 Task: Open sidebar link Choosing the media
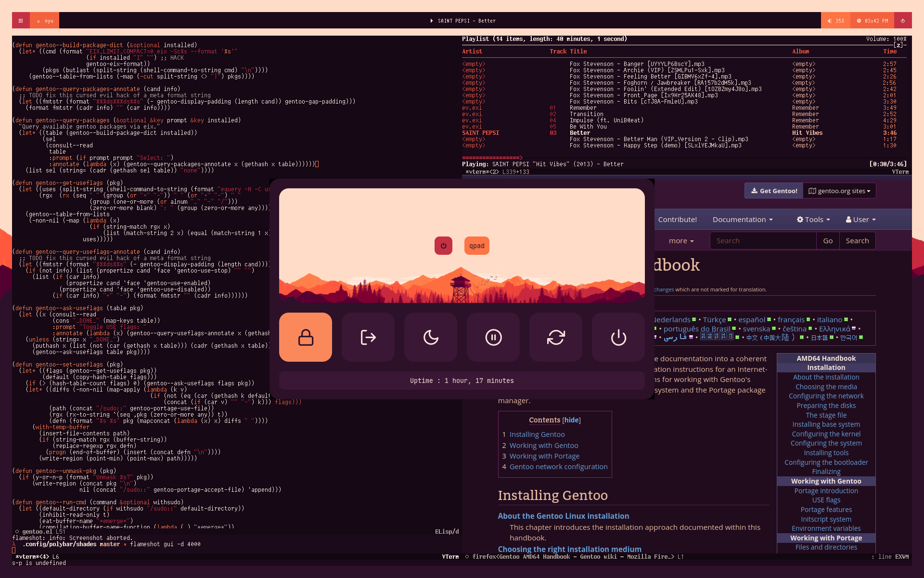click(826, 387)
